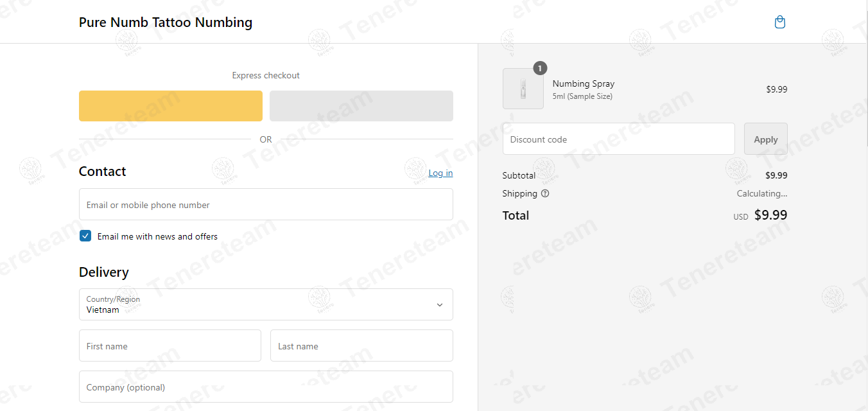Click the Subtotal $9.99 amount
Screen dimensions: 868x411
(776, 175)
